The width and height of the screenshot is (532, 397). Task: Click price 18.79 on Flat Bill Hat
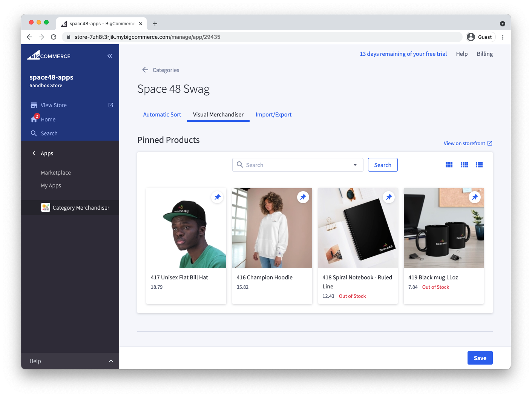(x=156, y=287)
